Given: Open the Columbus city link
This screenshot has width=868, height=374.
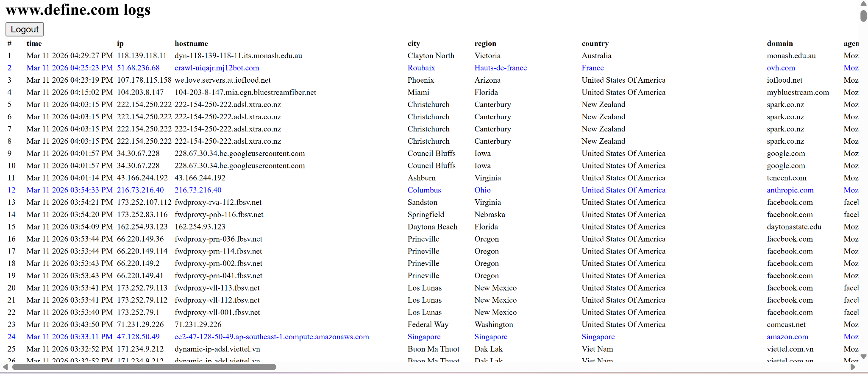Looking at the screenshot, I should point(424,190).
